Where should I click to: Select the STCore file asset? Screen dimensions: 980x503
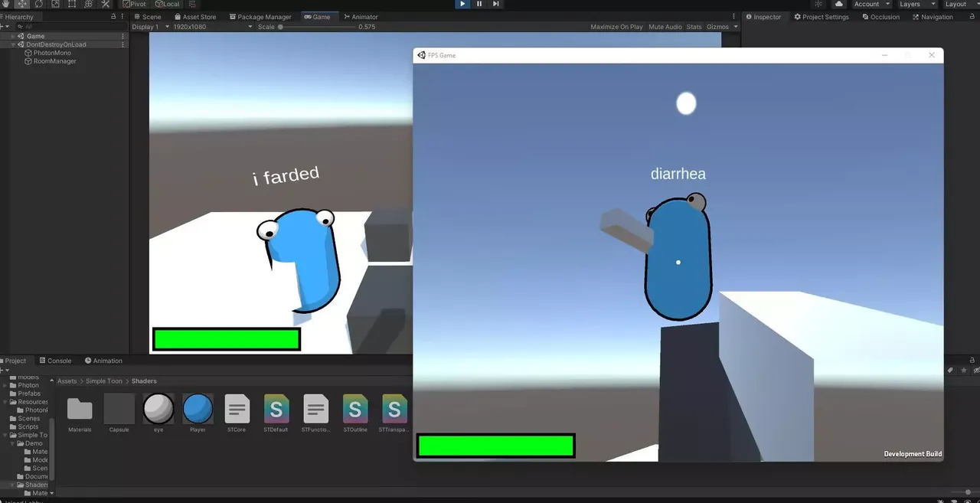(237, 413)
